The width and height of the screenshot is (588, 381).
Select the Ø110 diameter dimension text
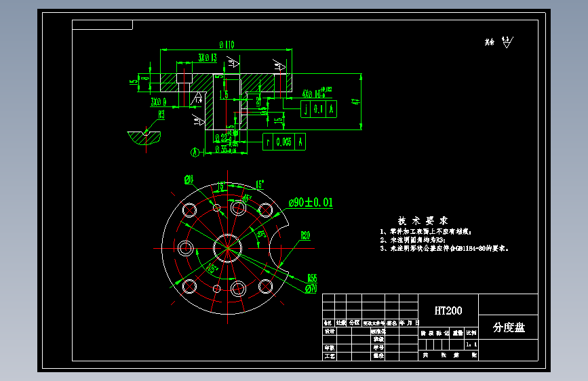tap(227, 45)
